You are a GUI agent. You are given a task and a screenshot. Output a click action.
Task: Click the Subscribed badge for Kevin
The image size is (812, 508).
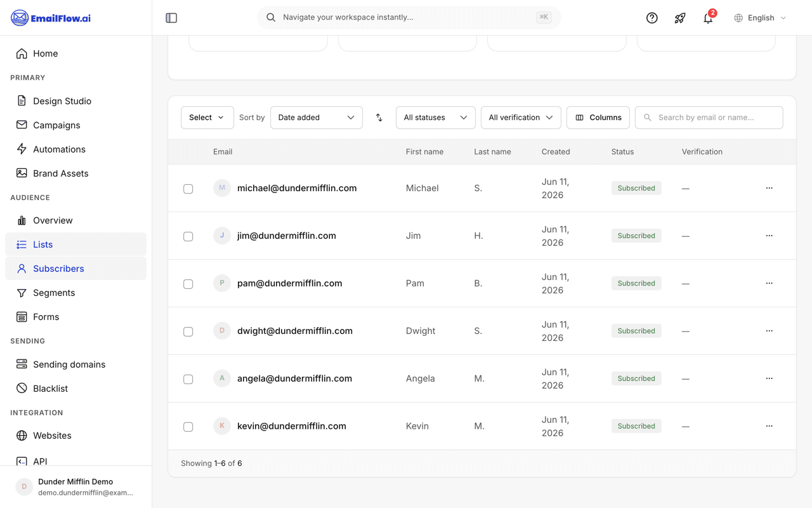pos(636,426)
